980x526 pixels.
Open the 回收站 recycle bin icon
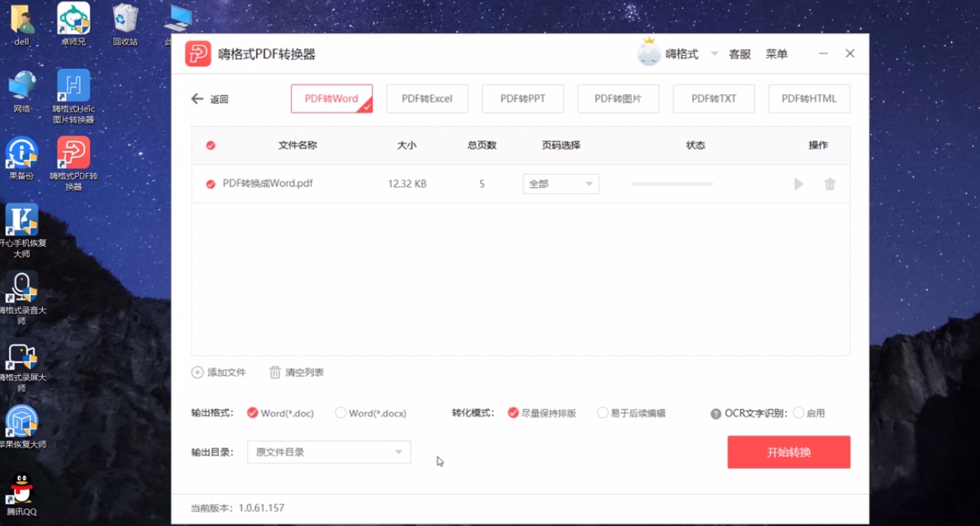coord(125,25)
